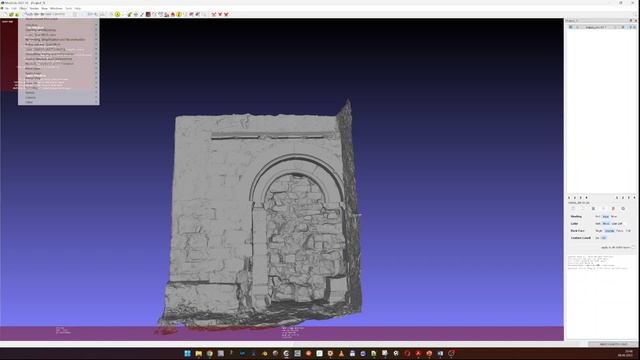Open the Camera filter submenu
Screen dimensions: 640x360
point(58,98)
